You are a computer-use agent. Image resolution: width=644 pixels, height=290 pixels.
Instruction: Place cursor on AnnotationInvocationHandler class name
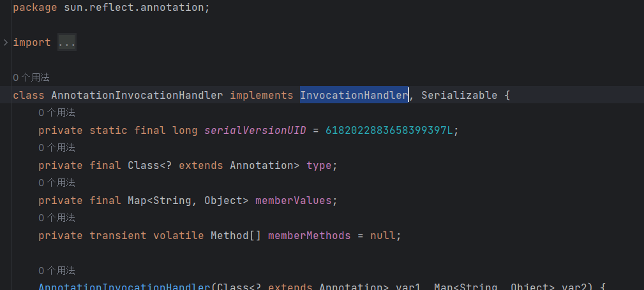tap(137, 95)
